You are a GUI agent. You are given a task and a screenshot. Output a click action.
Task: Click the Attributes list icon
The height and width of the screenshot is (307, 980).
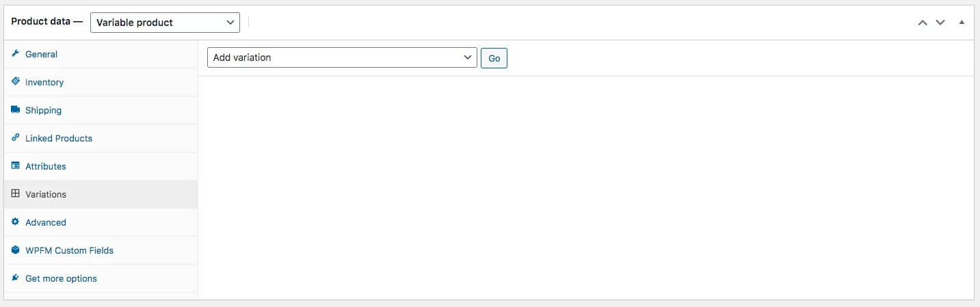coord(16,166)
